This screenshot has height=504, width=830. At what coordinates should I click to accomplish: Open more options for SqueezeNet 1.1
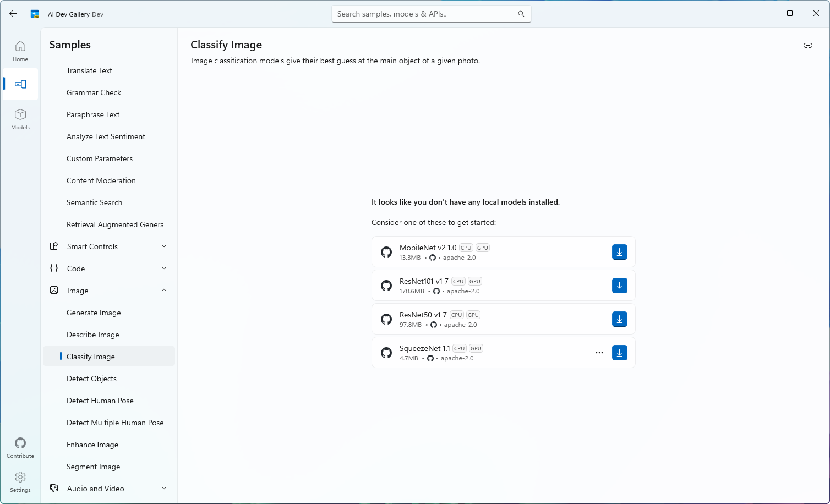[599, 353]
